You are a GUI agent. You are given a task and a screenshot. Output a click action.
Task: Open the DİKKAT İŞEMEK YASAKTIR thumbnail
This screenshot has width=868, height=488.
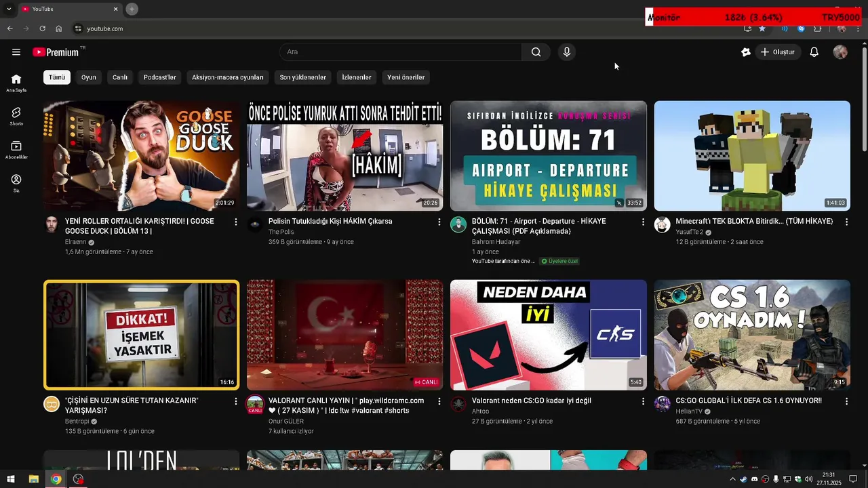(141, 335)
